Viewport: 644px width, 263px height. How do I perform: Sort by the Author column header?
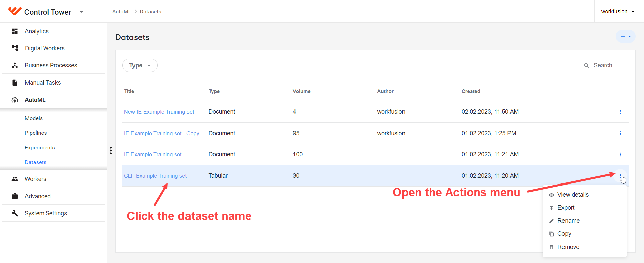click(385, 91)
